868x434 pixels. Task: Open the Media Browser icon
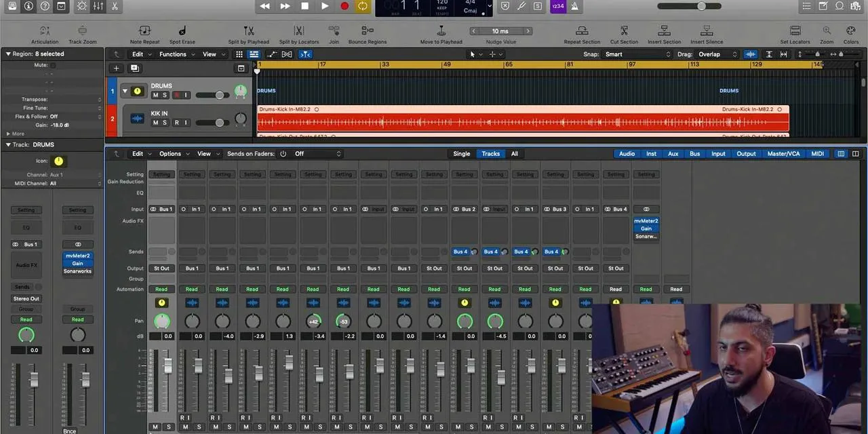(x=856, y=6)
